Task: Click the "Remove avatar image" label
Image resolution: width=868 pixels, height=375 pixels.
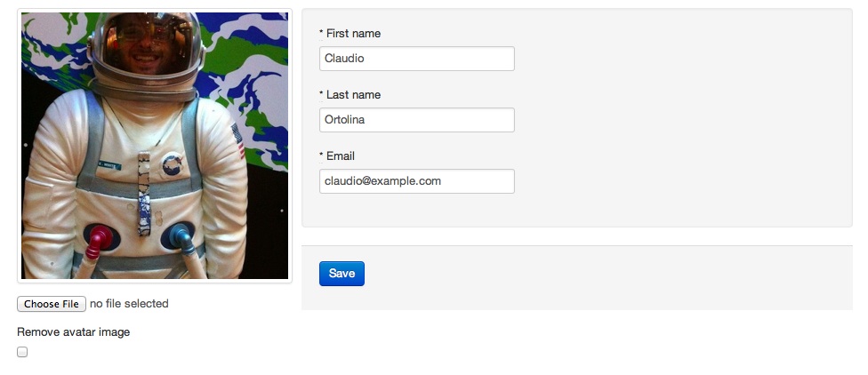Action: coord(74,331)
